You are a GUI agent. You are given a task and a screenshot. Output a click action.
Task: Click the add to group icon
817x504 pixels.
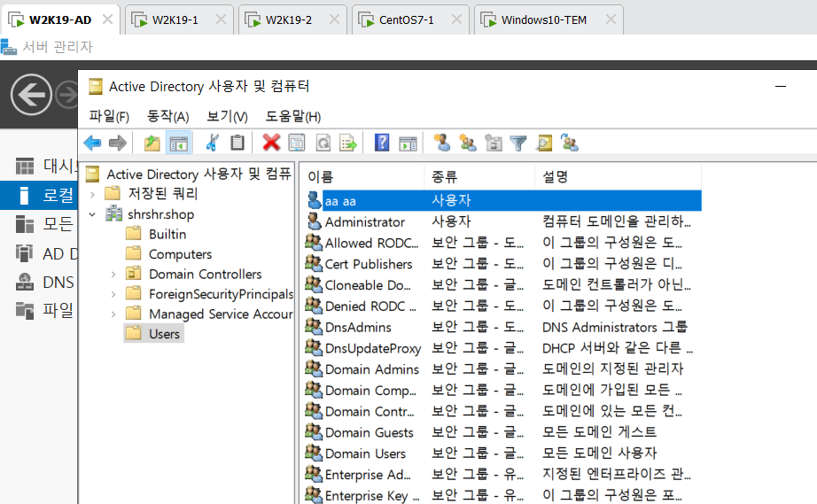coord(570,143)
